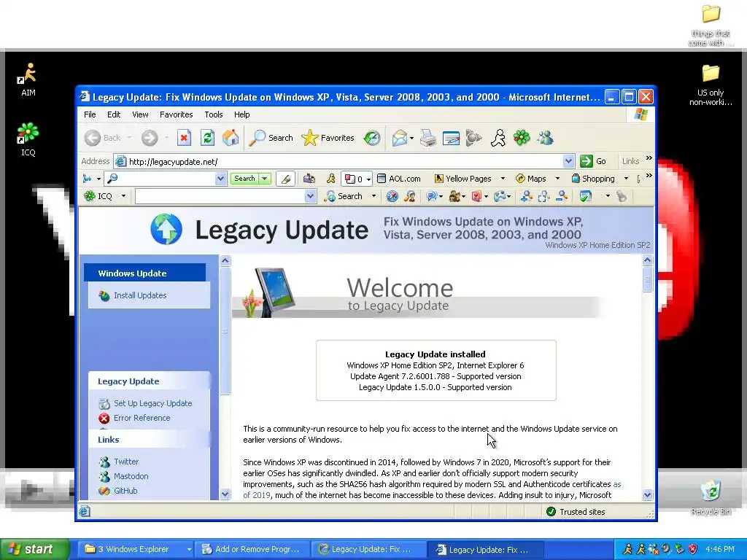Open the ICQ button dropdown arrow

click(123, 196)
